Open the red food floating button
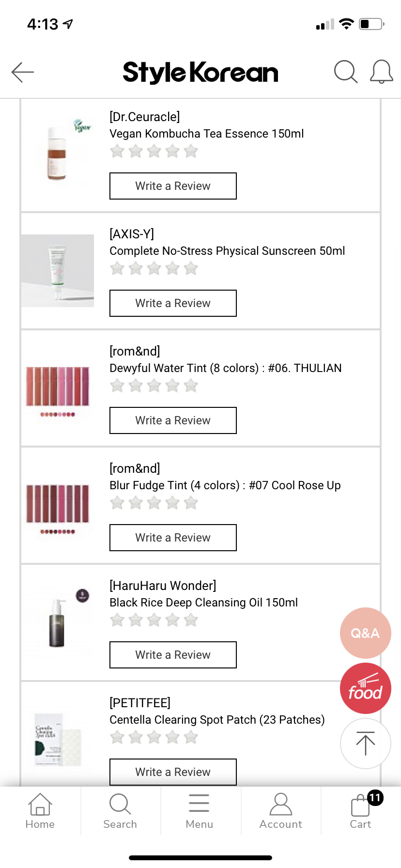Viewport: 401px width, 868px height. point(365,688)
